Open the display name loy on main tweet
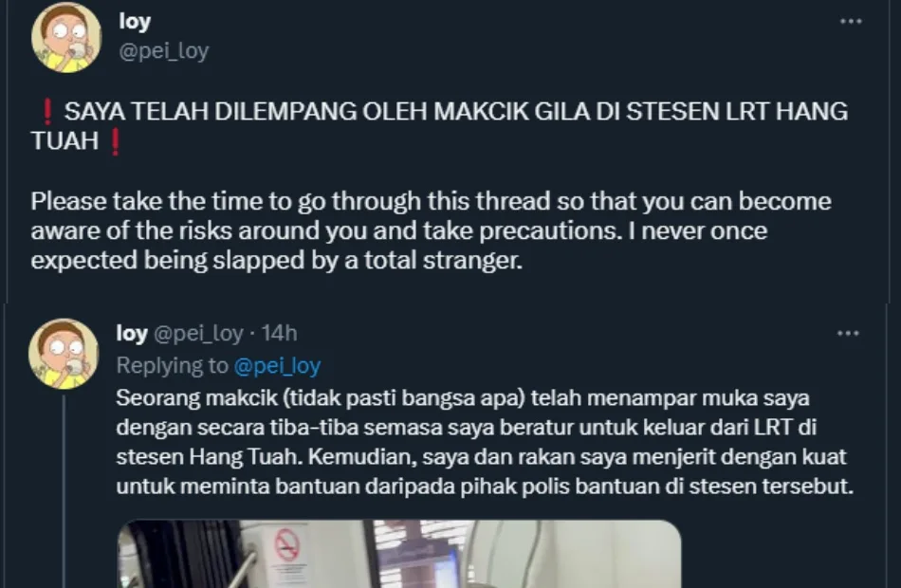Viewport: 901px width, 588px height. point(135,22)
